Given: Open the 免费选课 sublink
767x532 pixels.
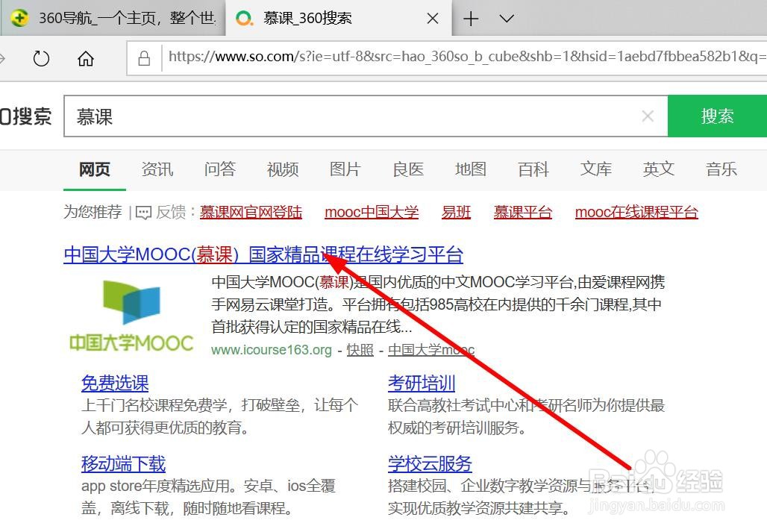Looking at the screenshot, I should point(115,383).
